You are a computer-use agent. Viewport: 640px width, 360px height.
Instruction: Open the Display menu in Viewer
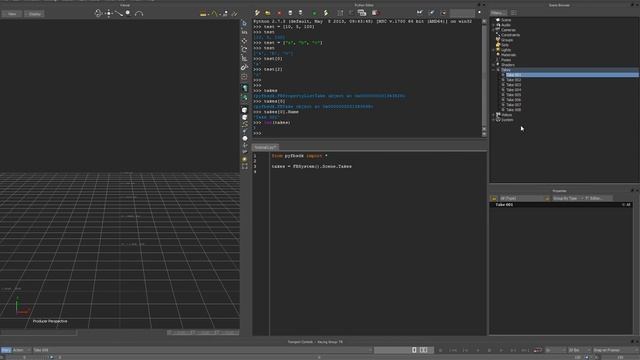(35, 14)
